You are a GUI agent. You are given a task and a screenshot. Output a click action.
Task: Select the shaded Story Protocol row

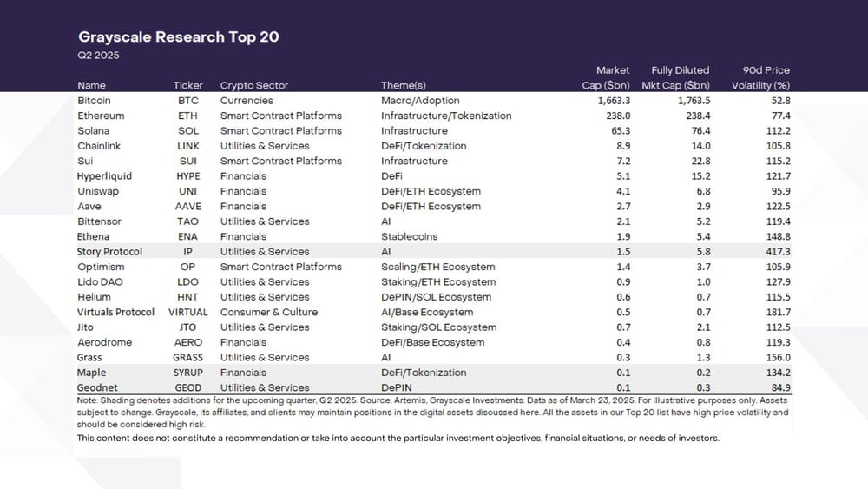coord(433,251)
